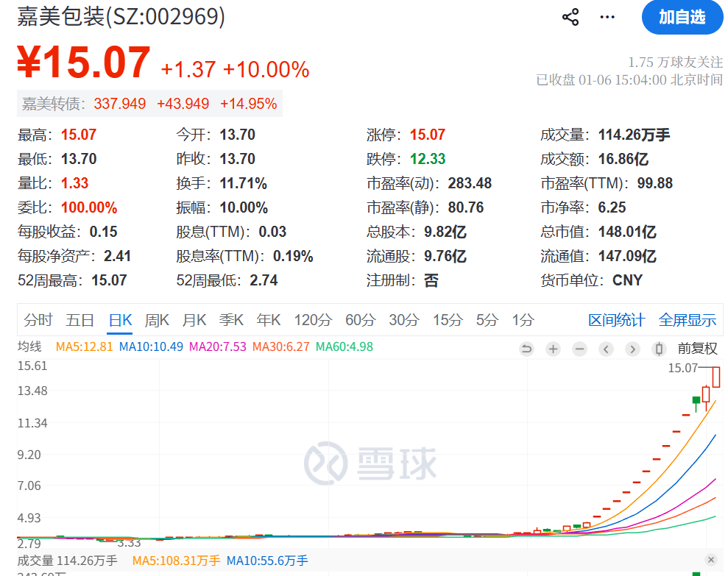
Task: Zoom out on the chart with the minus icon
Action: (x=579, y=349)
